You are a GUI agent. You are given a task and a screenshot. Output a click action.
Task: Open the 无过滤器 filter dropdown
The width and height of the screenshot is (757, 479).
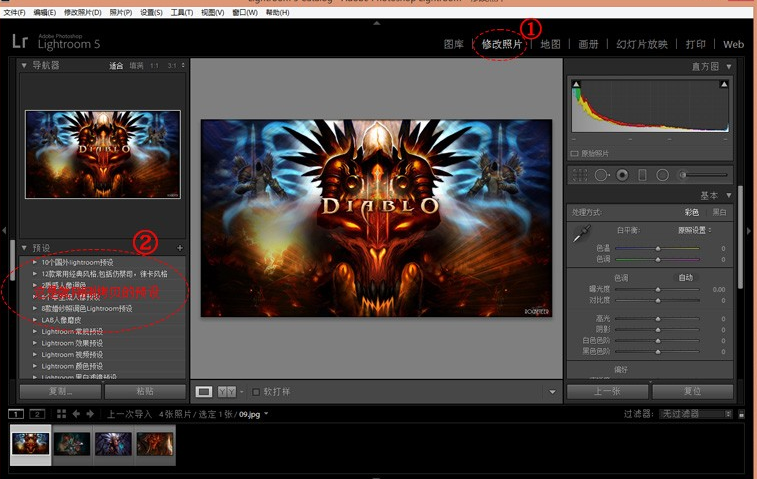pos(696,414)
